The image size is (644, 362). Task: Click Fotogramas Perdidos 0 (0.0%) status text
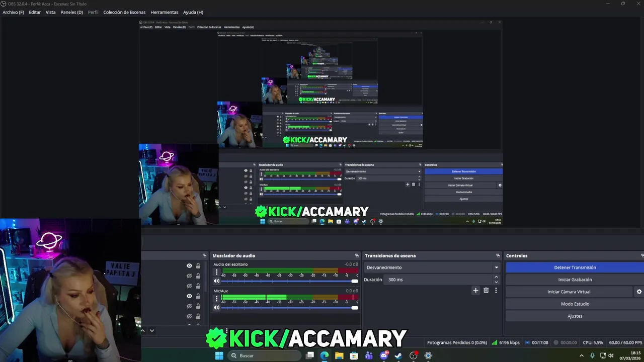coord(457,342)
